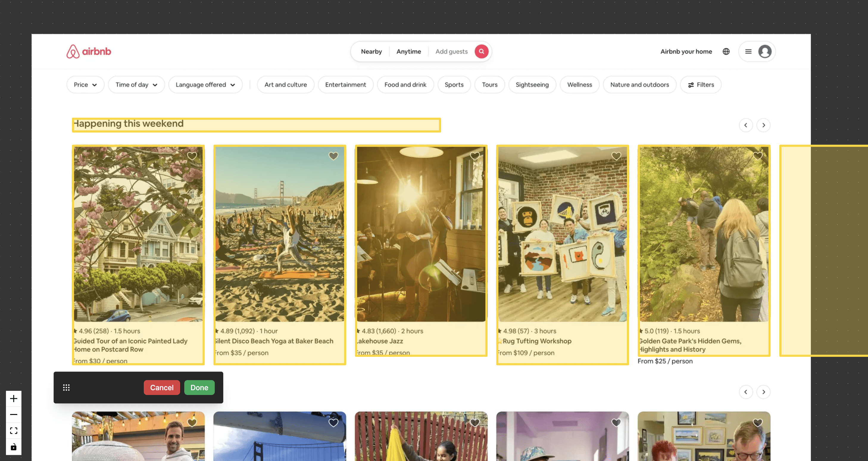Toggle the canvas lock icon
The height and width of the screenshot is (461, 868).
13,447
